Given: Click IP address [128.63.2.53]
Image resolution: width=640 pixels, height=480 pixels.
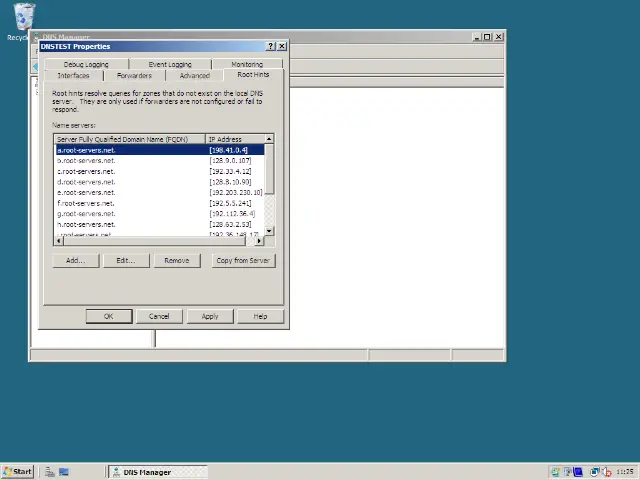Looking at the screenshot, I should (x=230, y=224).
